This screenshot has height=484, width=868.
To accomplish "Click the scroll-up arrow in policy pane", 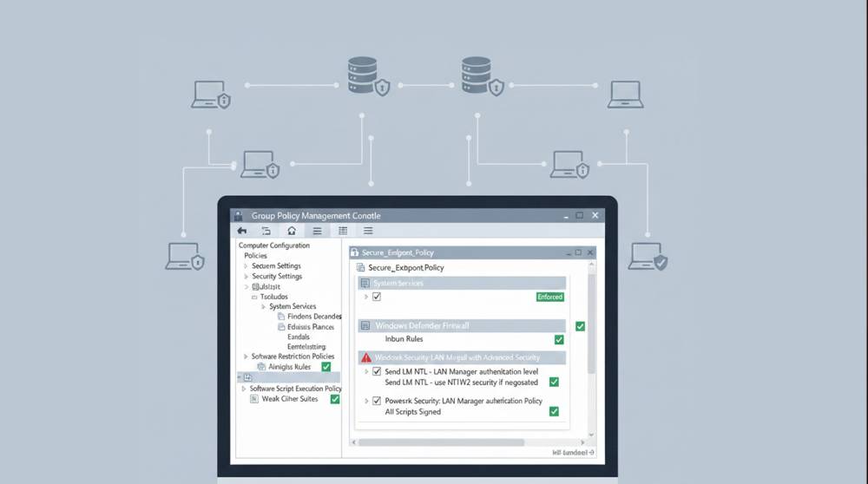I will [x=591, y=265].
